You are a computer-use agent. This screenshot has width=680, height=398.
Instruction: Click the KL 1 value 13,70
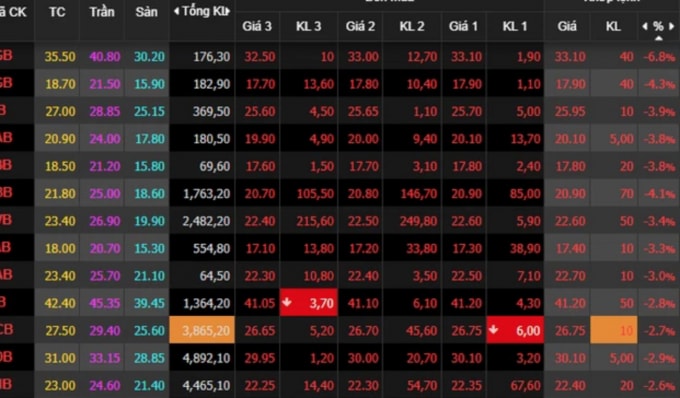pos(526,139)
